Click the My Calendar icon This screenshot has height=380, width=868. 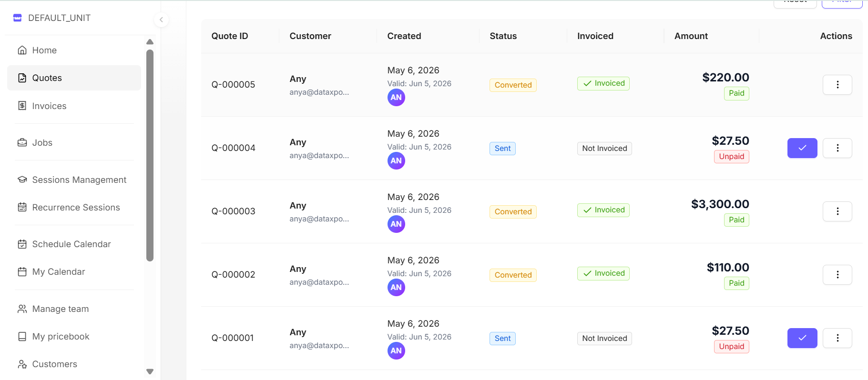click(22, 272)
